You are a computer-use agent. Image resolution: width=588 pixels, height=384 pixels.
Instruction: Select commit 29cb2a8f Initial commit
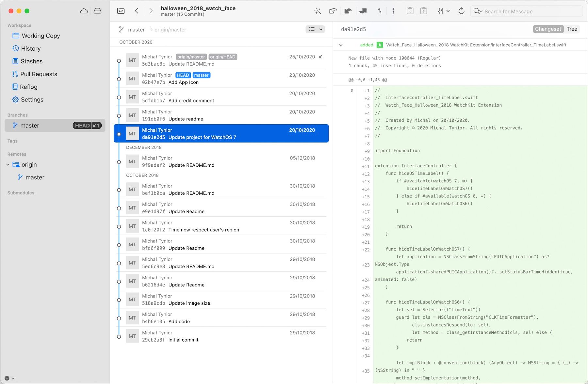[221, 336]
